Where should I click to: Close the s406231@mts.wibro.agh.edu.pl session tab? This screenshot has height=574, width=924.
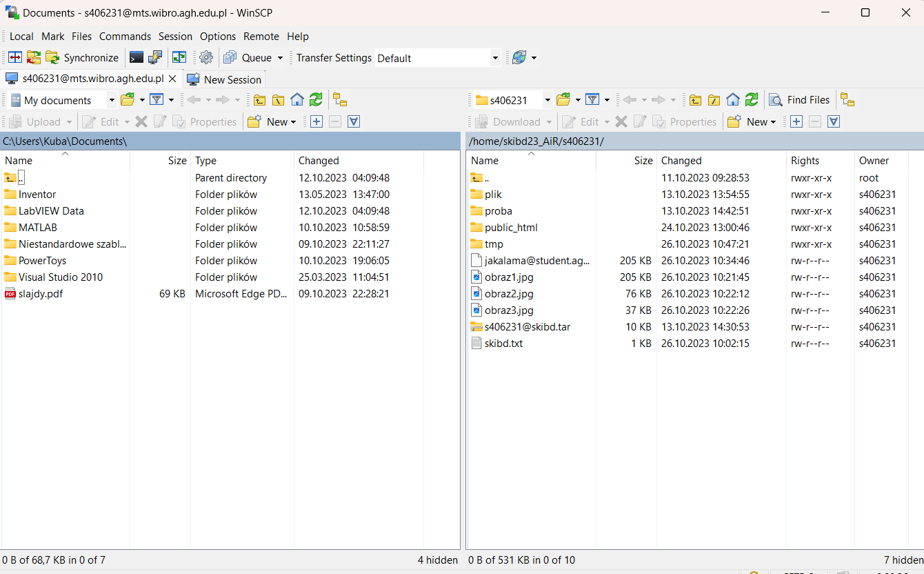(172, 79)
